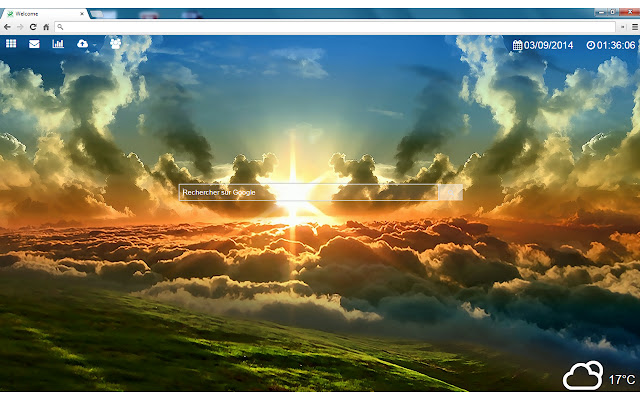
Task: Go back with the browser back arrow
Action: [x=7, y=27]
